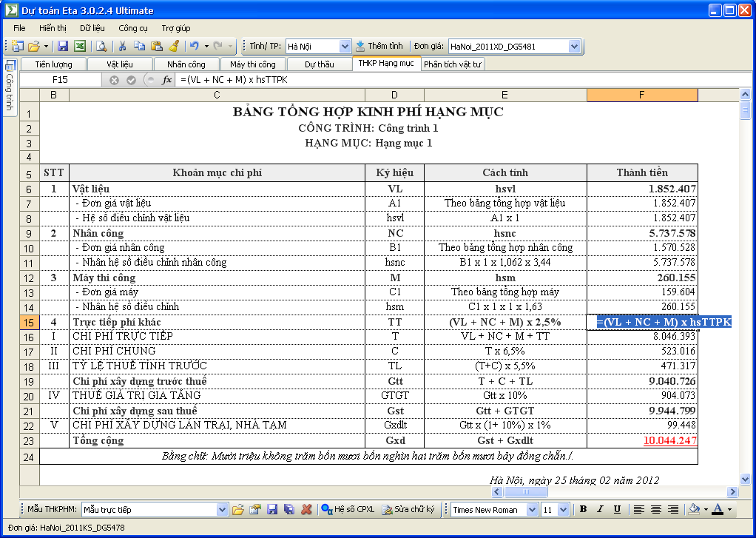Select the Format Painter brush icon
This screenshot has width=756, height=538.
tap(173, 46)
